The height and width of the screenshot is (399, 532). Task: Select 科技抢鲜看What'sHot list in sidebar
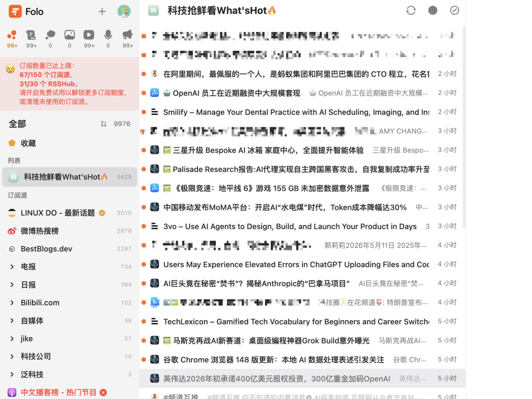click(69, 177)
